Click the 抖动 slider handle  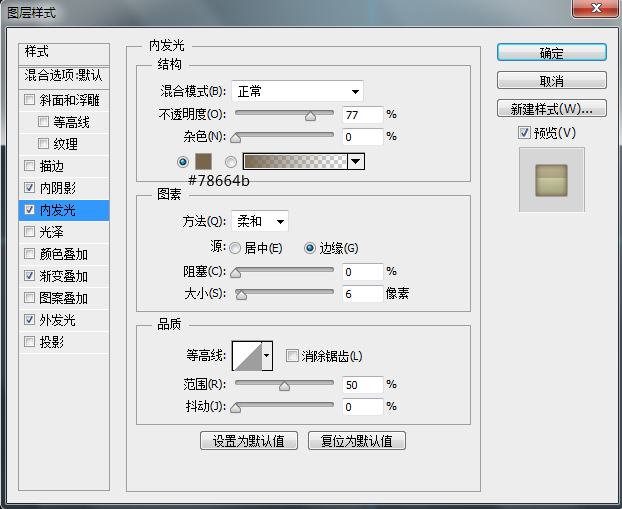coord(236,407)
